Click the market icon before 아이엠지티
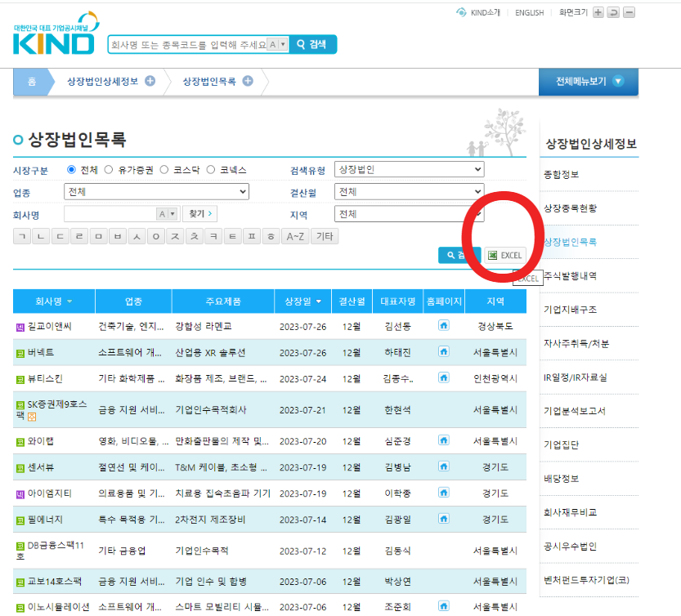 (x=20, y=494)
